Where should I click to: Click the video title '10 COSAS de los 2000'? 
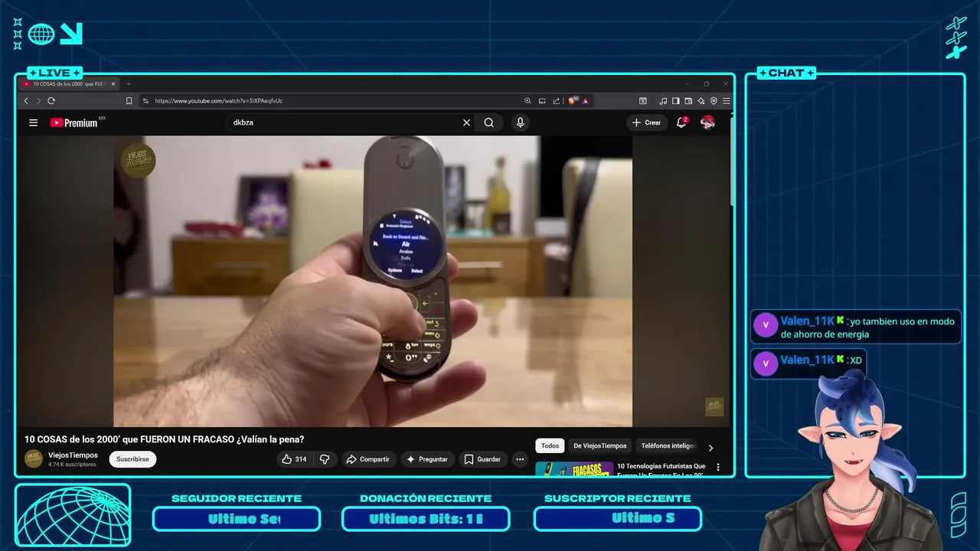[x=165, y=439]
